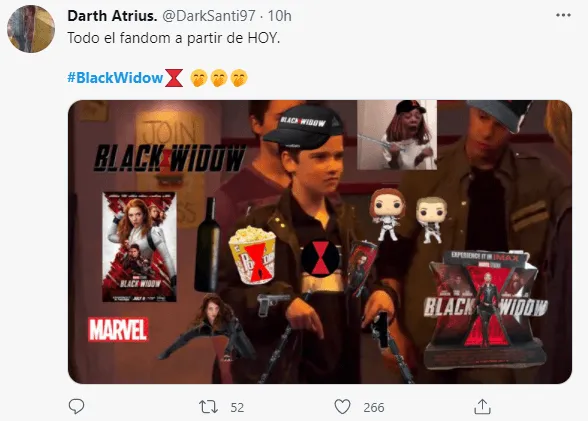This screenshot has height=421, width=588.
Task: Open the @DarkSanti97 handle
Action: tap(209, 16)
